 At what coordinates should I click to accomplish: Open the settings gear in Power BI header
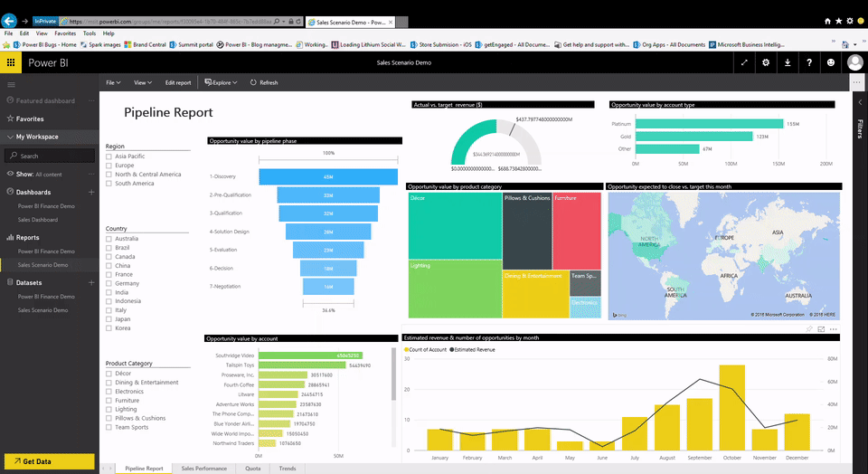click(x=766, y=62)
